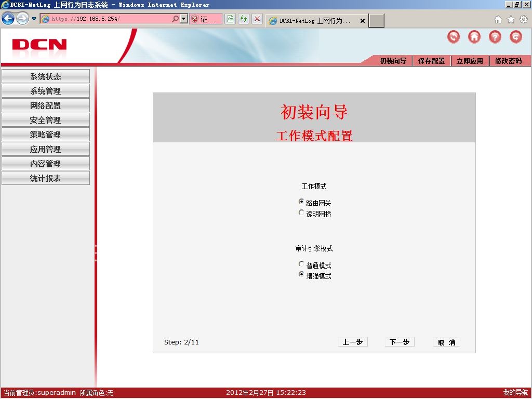Click the address bar search magnifier icon
The width and height of the screenshot is (532, 399).
(x=176, y=19)
